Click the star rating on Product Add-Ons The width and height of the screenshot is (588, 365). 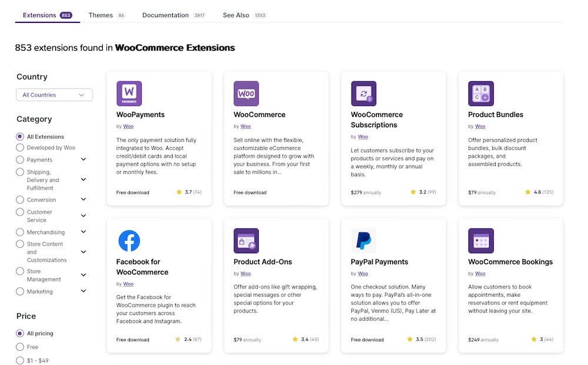(x=306, y=339)
